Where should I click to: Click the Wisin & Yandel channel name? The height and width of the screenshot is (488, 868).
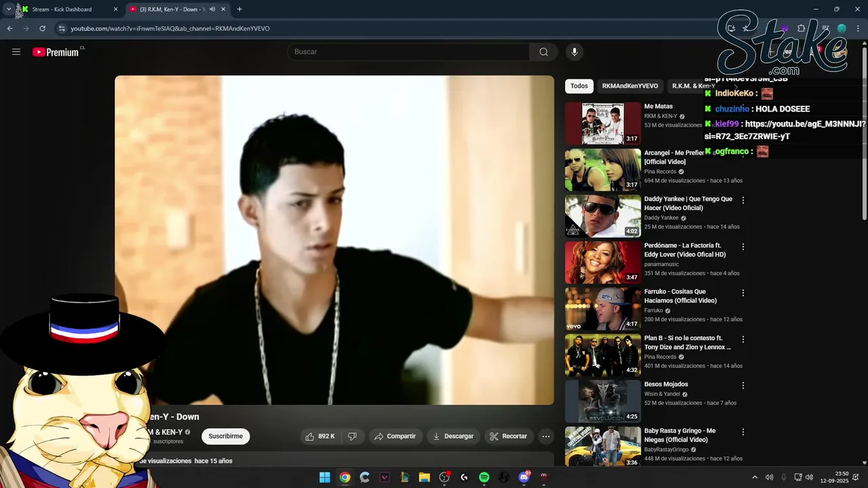(x=662, y=394)
